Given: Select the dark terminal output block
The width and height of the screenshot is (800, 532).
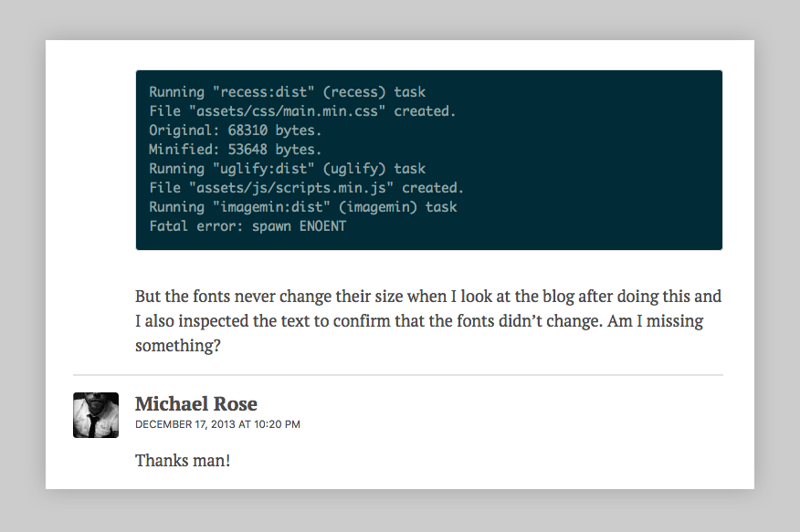Looking at the screenshot, I should click(x=429, y=159).
